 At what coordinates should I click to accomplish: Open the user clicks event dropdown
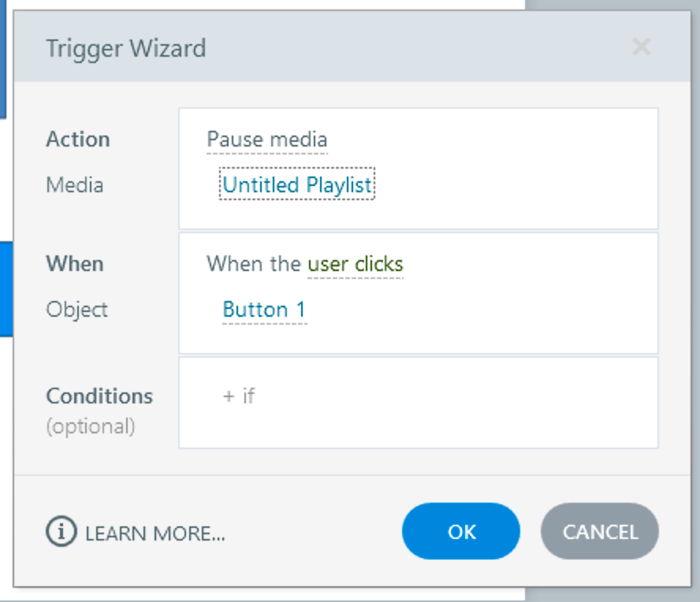coord(355,264)
